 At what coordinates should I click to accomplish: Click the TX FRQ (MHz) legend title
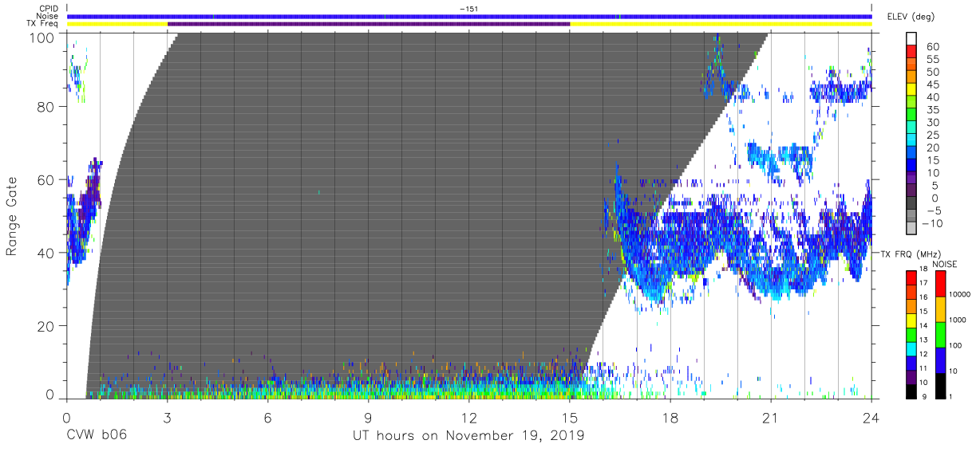click(909, 254)
